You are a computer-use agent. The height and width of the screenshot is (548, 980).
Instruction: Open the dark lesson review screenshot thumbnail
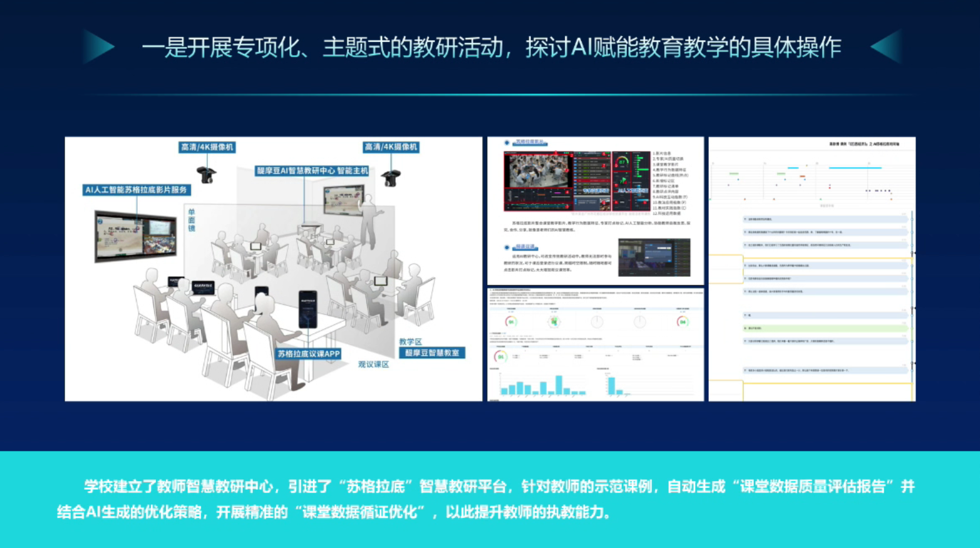click(654, 257)
